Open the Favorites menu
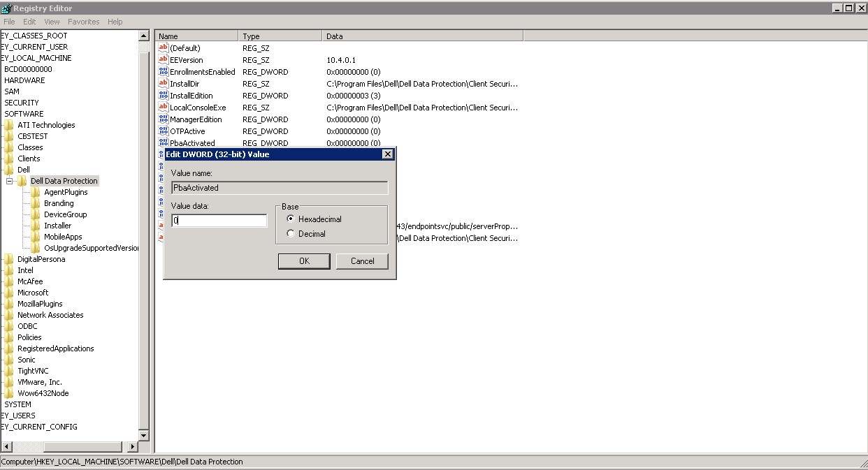Viewport: 868px width, 470px height. point(83,22)
